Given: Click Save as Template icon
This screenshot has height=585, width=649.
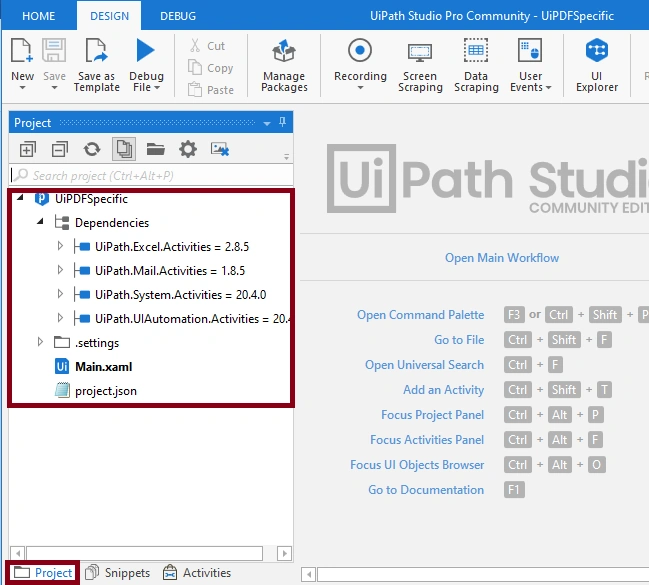Looking at the screenshot, I should coord(96,50).
